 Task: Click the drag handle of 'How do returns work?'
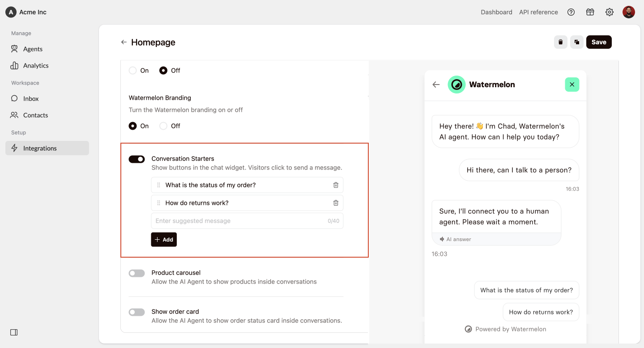[158, 203]
